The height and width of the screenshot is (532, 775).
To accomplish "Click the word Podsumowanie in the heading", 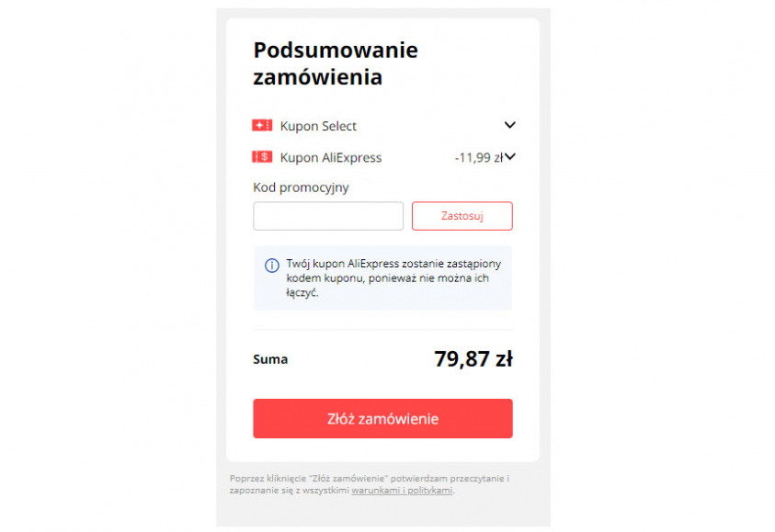I will click(x=336, y=50).
